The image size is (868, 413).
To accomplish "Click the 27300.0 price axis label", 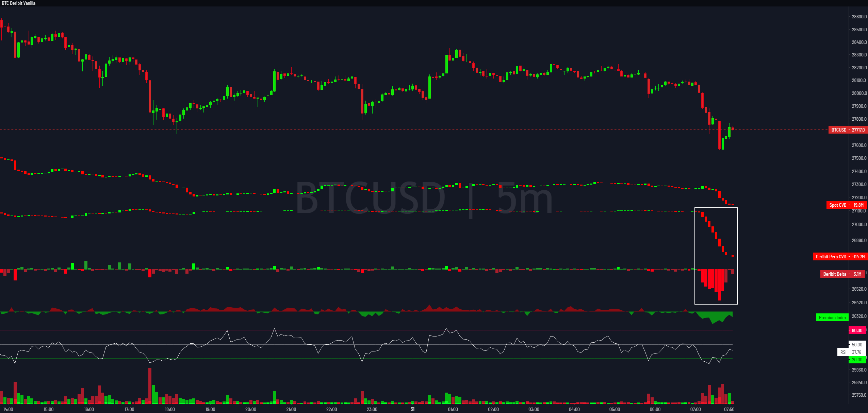I will click(859, 184).
